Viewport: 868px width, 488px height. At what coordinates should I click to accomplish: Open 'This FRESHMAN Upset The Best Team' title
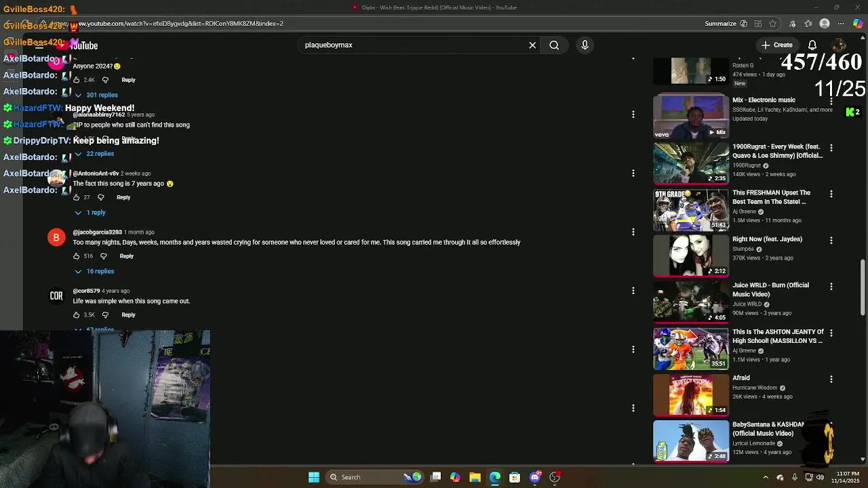771,197
